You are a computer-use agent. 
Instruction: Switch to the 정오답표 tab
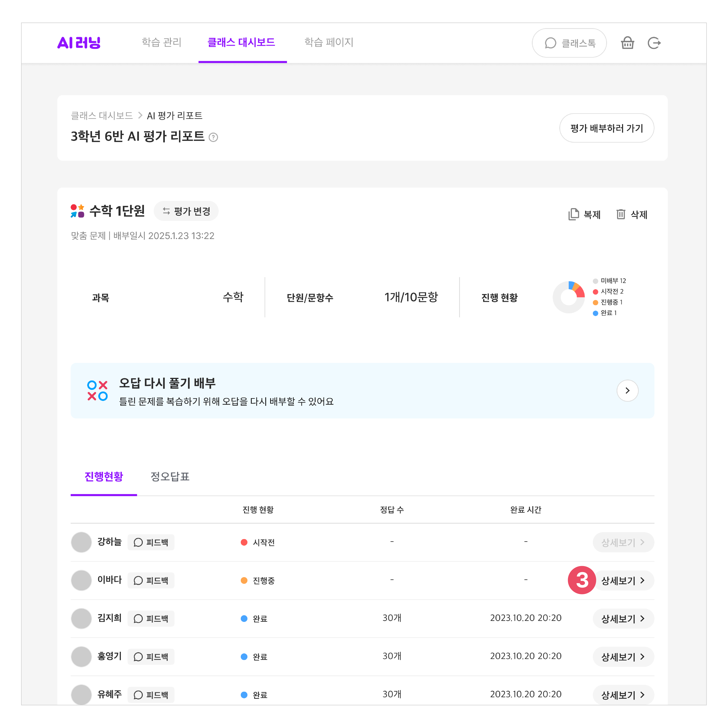tap(170, 477)
